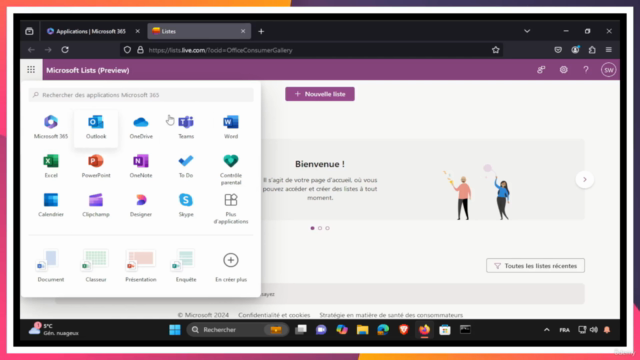The height and width of the screenshot is (360, 640).
Task: Bookmark this page with star icon
Action: coord(496,50)
